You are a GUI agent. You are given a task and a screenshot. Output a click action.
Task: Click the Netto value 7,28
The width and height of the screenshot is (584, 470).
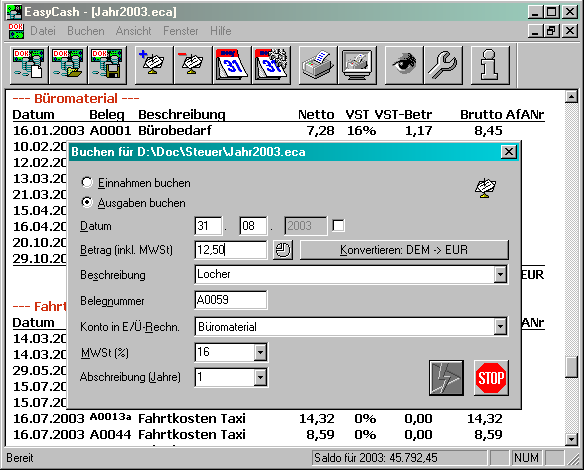[x=320, y=131]
